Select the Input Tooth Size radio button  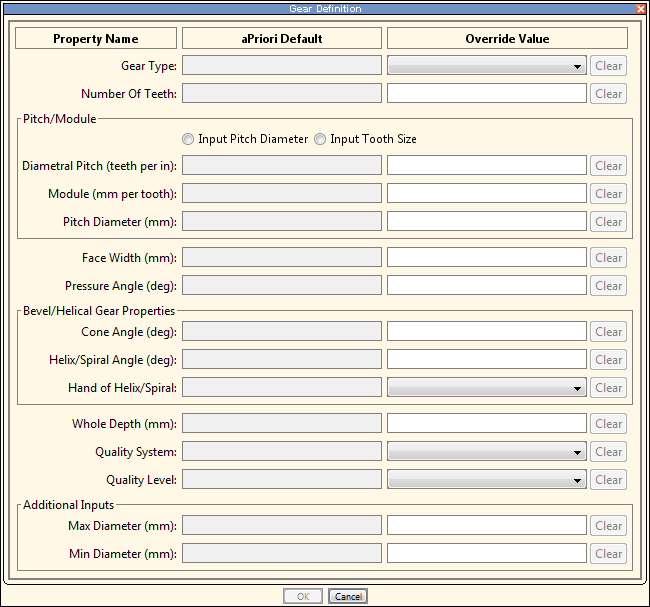tap(320, 139)
